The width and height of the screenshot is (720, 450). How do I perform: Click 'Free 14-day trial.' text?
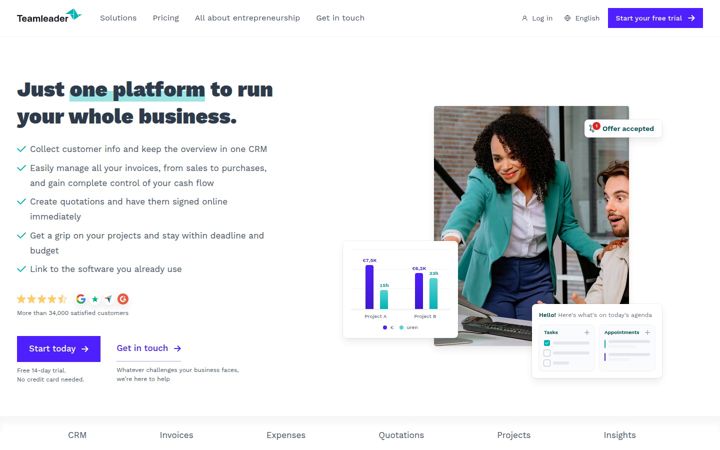coord(41,371)
